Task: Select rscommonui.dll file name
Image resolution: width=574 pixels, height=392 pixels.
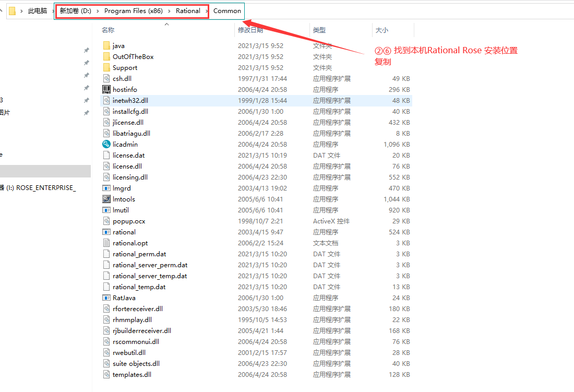Action: [136, 341]
